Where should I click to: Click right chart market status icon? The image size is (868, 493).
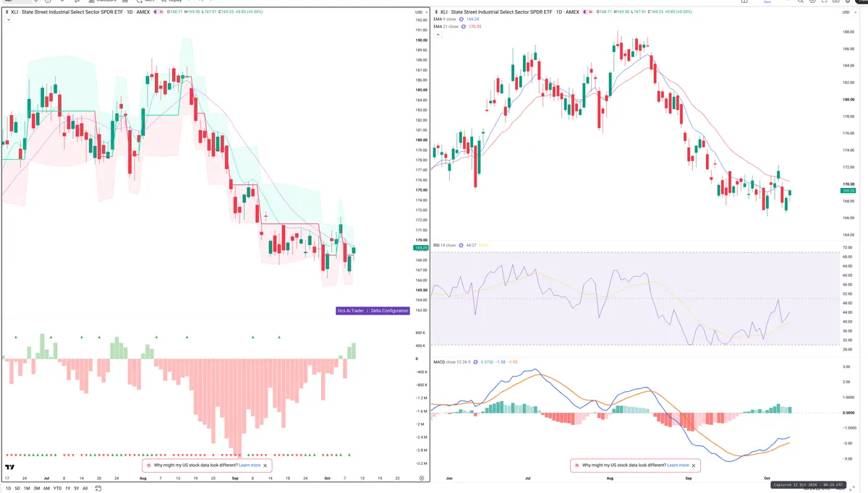585,12
